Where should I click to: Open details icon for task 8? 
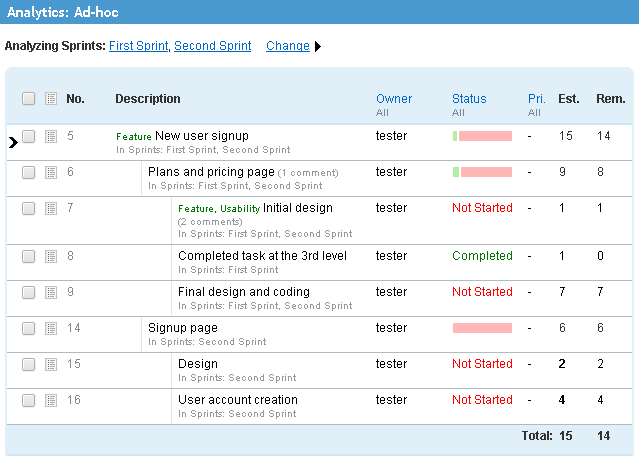51,256
